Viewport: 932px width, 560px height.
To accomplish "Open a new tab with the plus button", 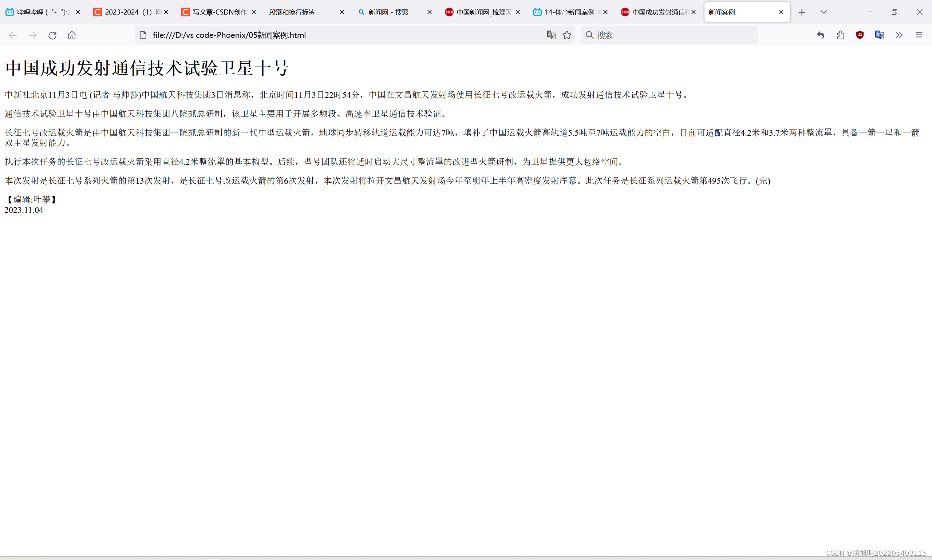I will 801,12.
